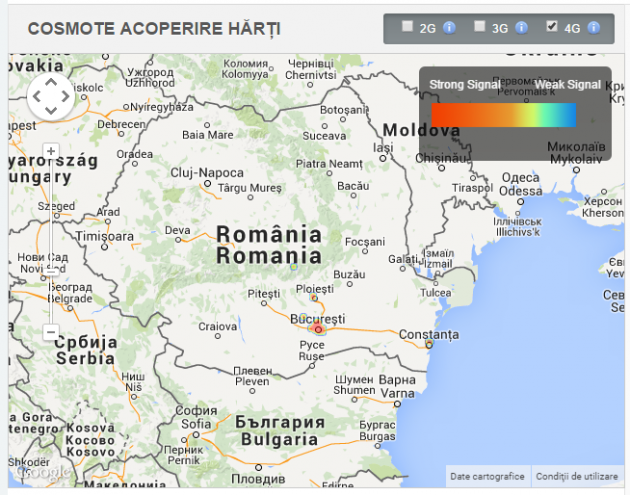Enable the 2G coverage checkbox
This screenshot has width=630, height=495.
pyautogui.click(x=407, y=27)
